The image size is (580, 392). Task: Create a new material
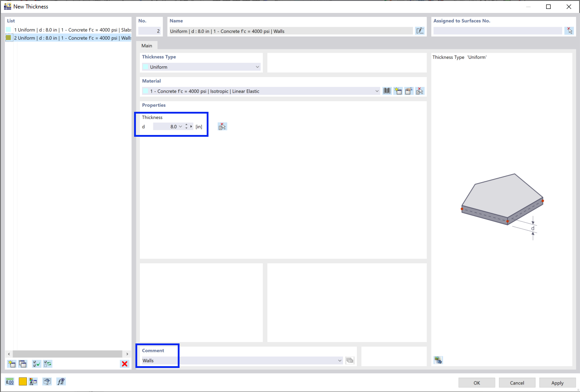click(398, 90)
